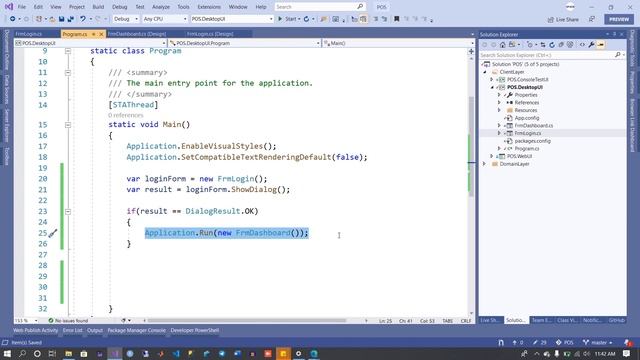Click the Bookmark toolbar icon
The height and width of the screenshot is (360, 640).
pyautogui.click(x=396, y=19)
